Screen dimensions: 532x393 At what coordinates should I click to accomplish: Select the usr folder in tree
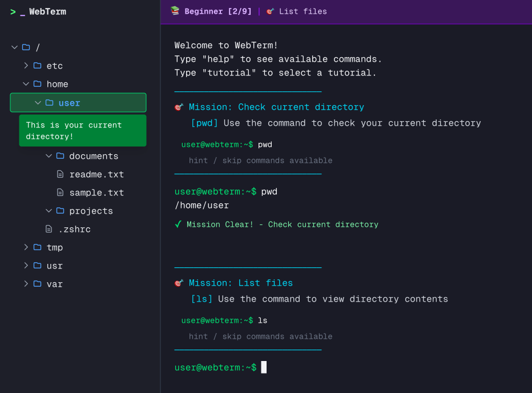pos(55,266)
